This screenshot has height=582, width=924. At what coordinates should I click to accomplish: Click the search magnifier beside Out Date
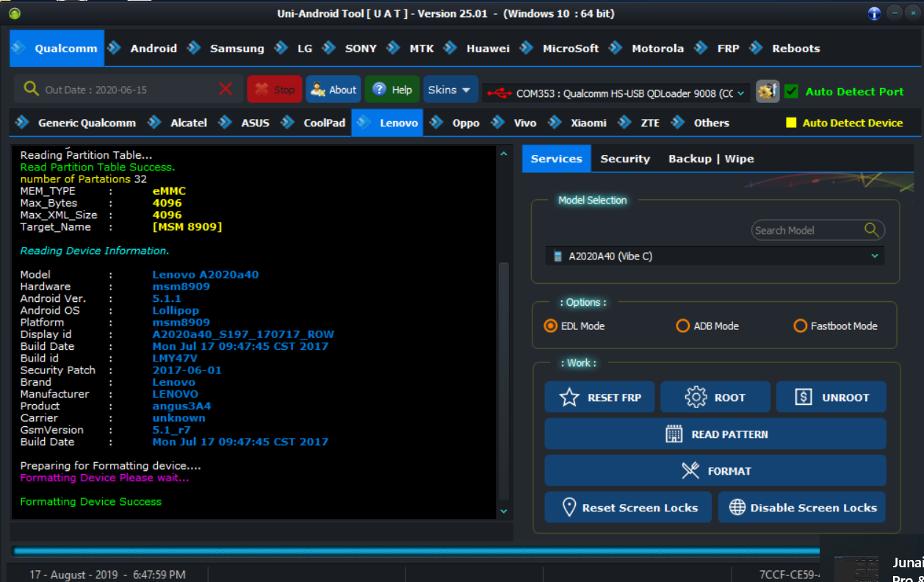point(31,89)
